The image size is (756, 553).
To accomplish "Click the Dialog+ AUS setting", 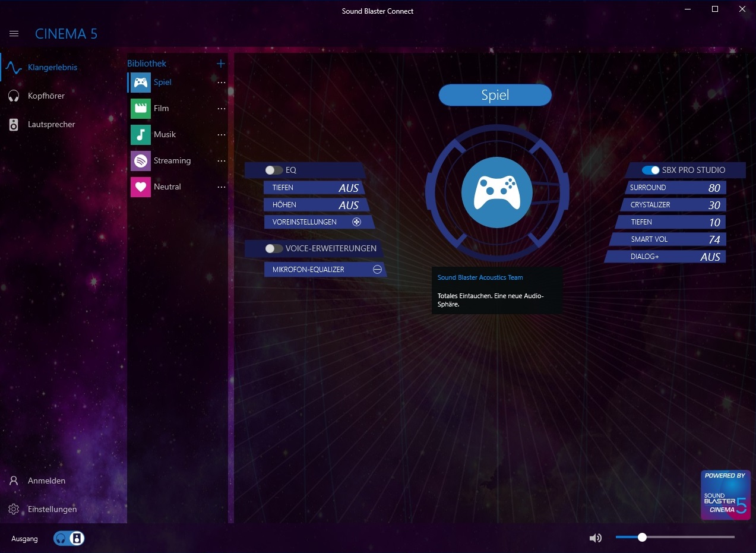I will tap(666, 257).
